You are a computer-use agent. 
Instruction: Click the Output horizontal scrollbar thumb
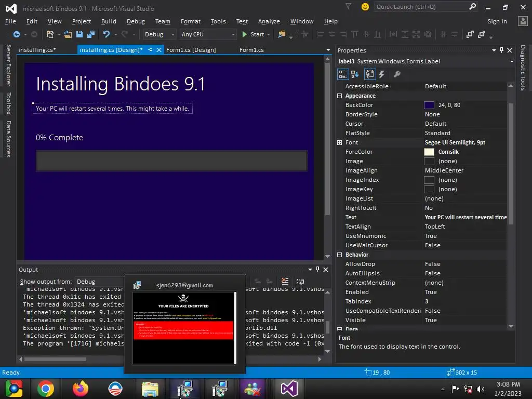[55, 359]
